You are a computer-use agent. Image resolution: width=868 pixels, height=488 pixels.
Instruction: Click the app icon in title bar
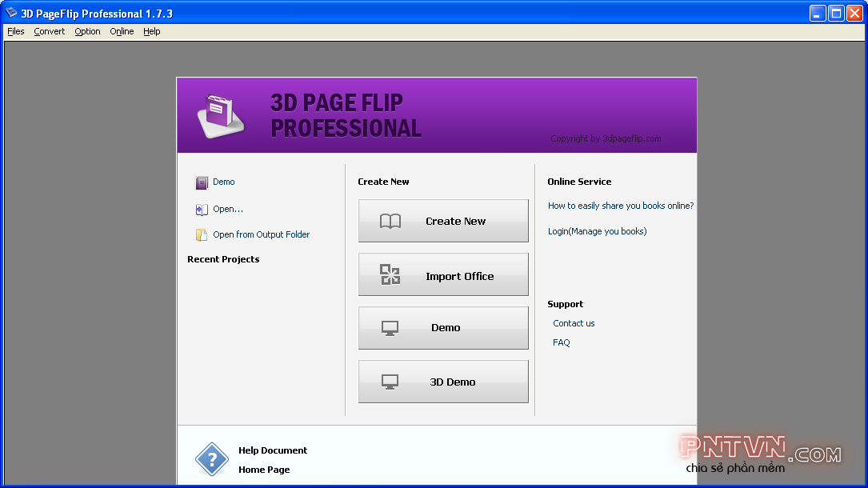click(11, 13)
